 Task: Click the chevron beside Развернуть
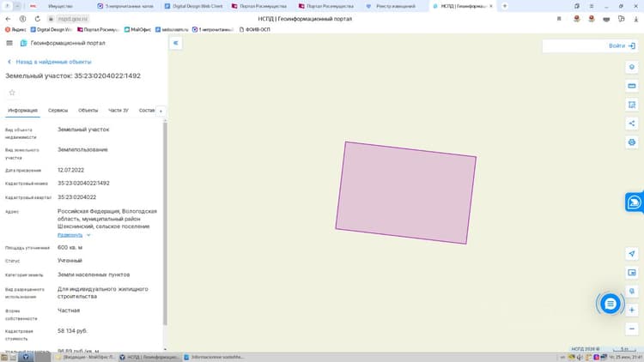(x=88, y=235)
